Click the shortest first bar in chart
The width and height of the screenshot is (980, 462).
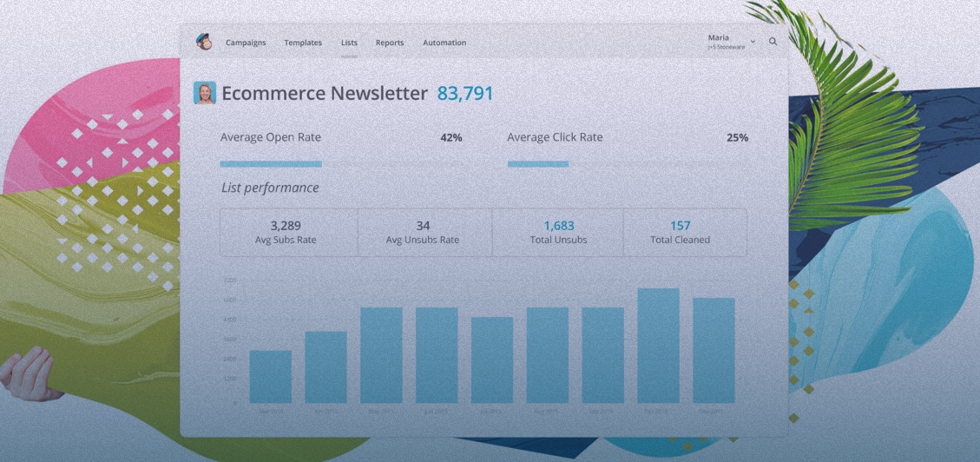[270, 377]
